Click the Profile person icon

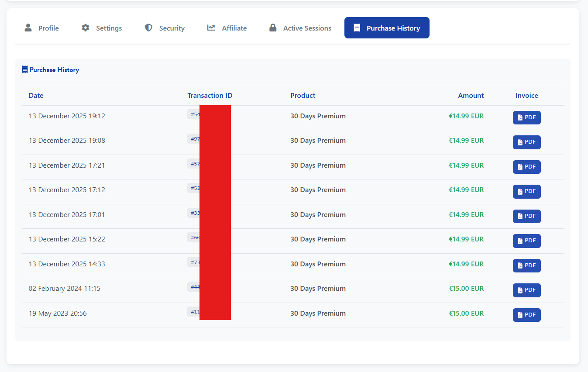coord(28,28)
